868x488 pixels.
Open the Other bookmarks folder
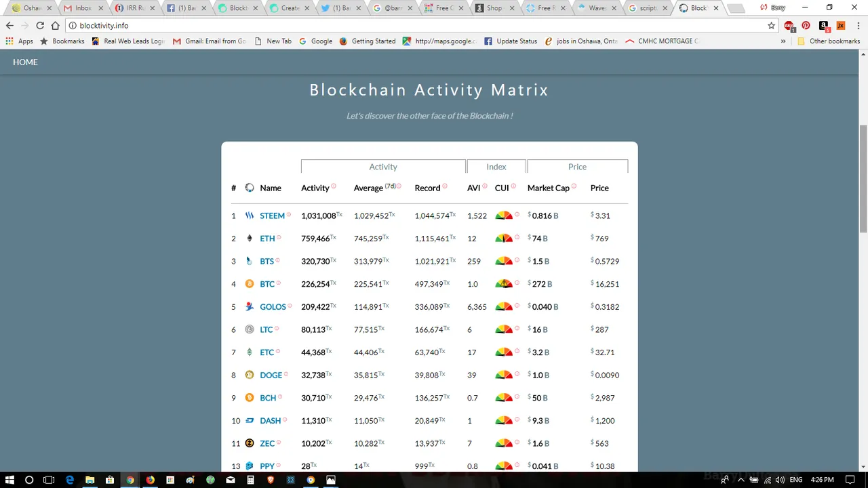coord(828,41)
